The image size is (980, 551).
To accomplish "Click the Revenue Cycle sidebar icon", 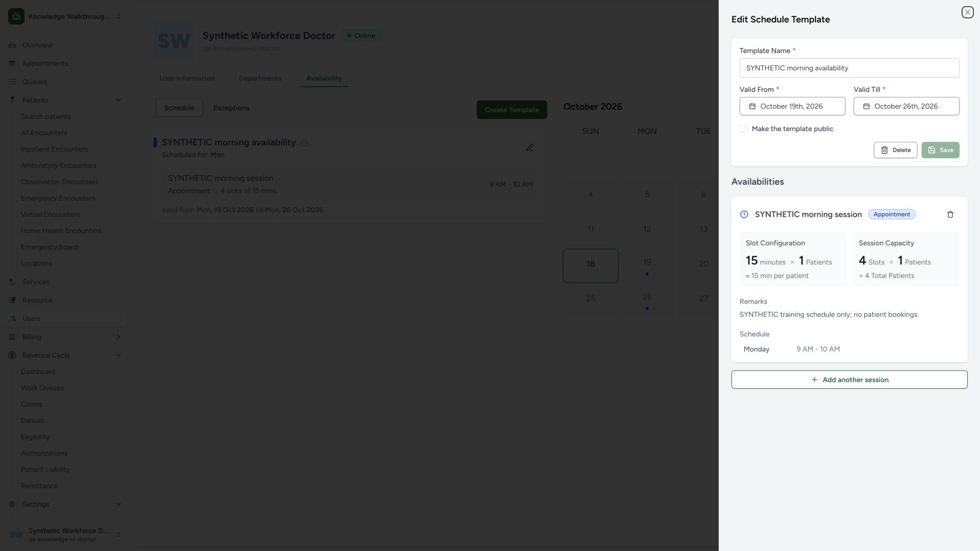I will point(12,355).
